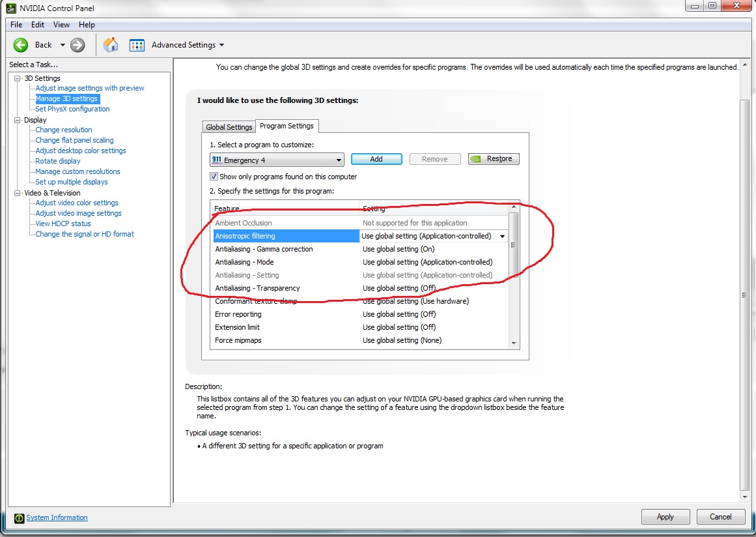The height and width of the screenshot is (537, 756).
Task: Click the System Information icon
Action: click(x=19, y=518)
